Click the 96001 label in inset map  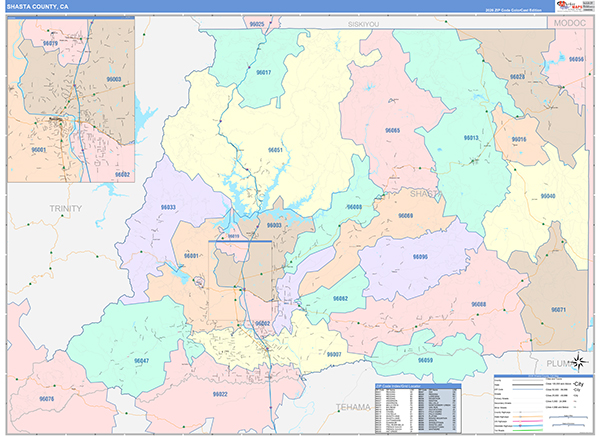click(39, 149)
